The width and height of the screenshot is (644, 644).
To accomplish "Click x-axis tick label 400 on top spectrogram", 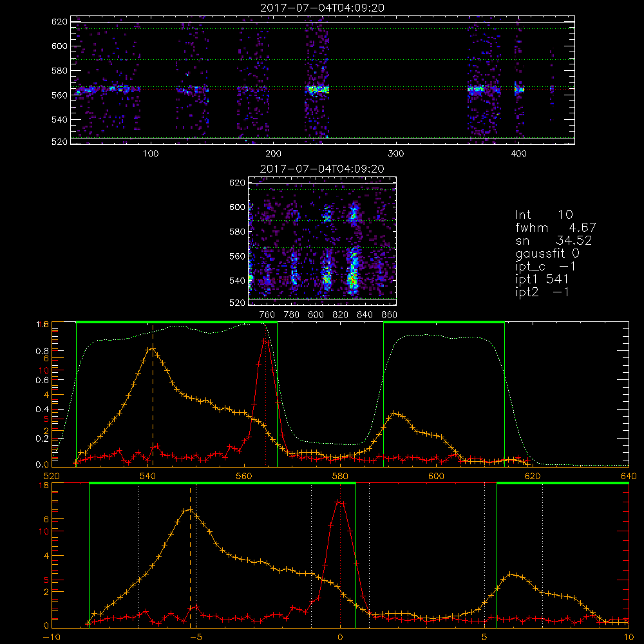I will tap(518, 154).
